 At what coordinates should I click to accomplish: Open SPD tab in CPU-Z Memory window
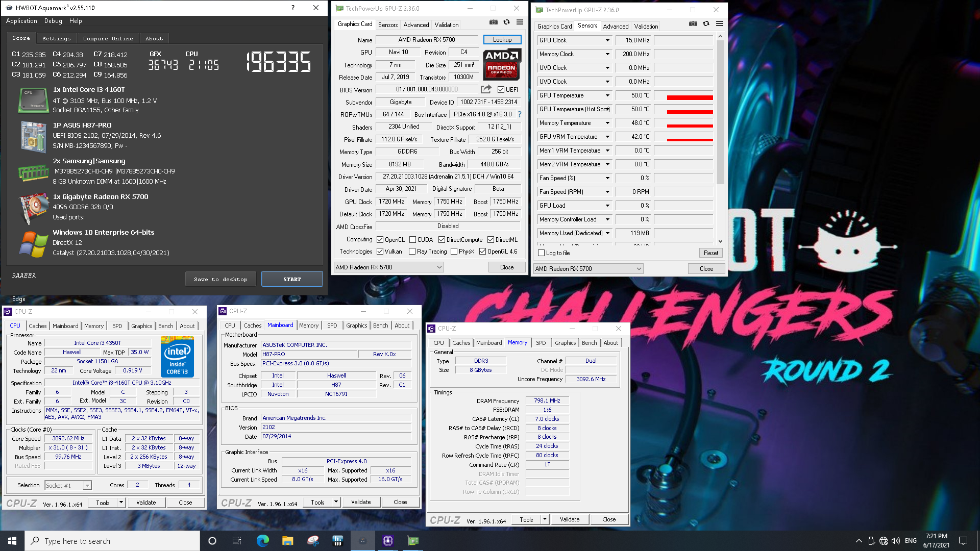pyautogui.click(x=541, y=343)
